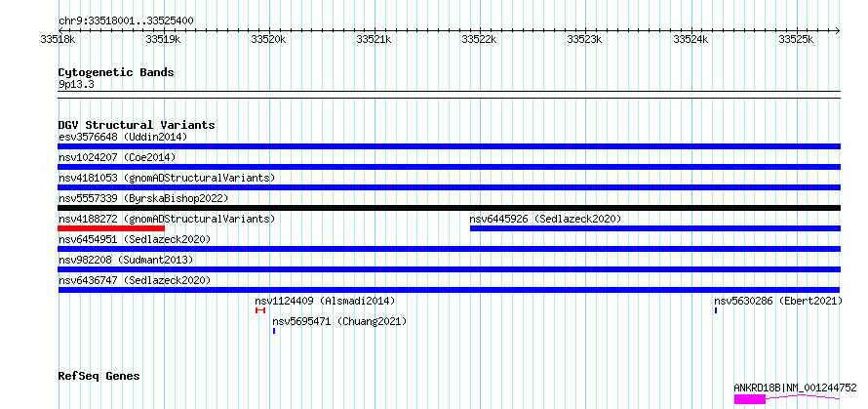Viewport: 868px width, 409px height.
Task: Open nsv4181053 (gnomADStructuralVariants) label
Action: pos(167,178)
